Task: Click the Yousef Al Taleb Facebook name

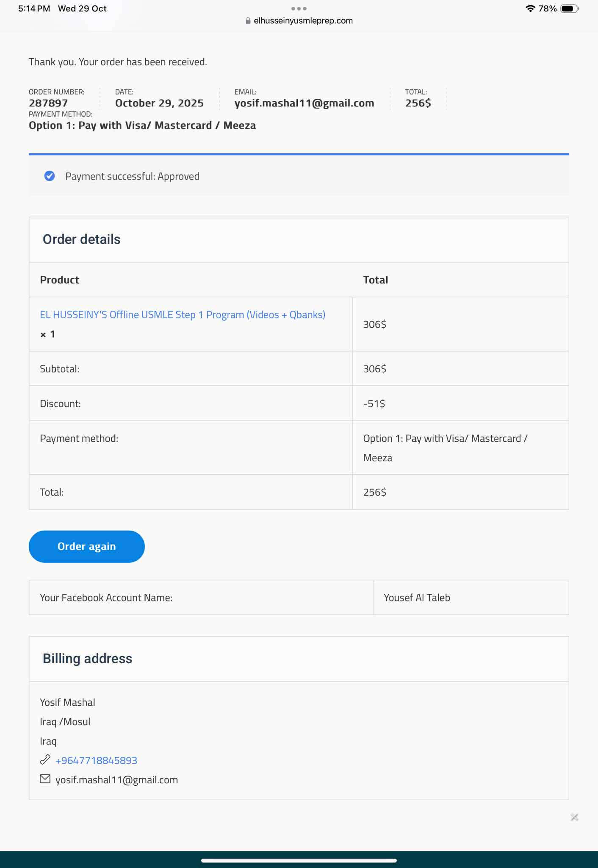Action: [417, 598]
